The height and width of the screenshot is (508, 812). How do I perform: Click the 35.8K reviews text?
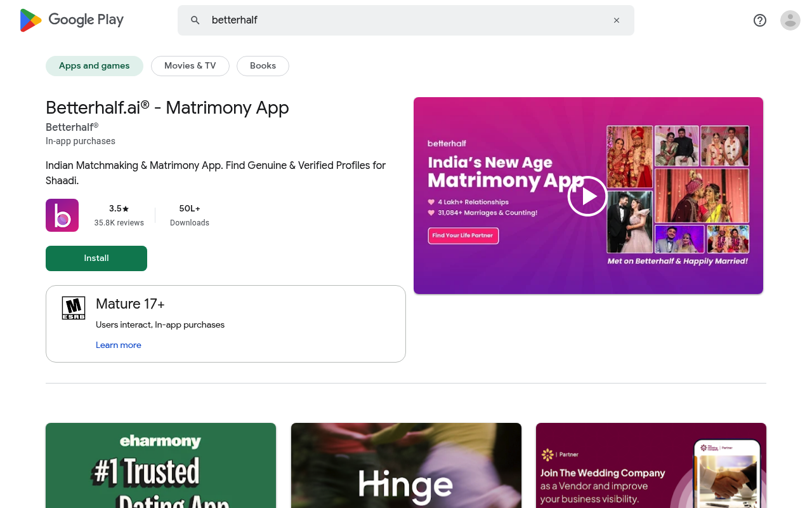119,223
